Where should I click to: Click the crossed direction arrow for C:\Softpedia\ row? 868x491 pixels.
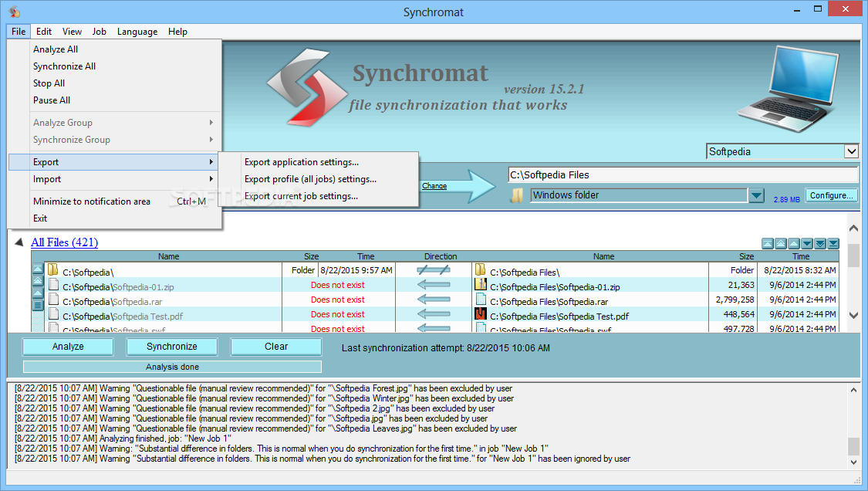coord(434,270)
